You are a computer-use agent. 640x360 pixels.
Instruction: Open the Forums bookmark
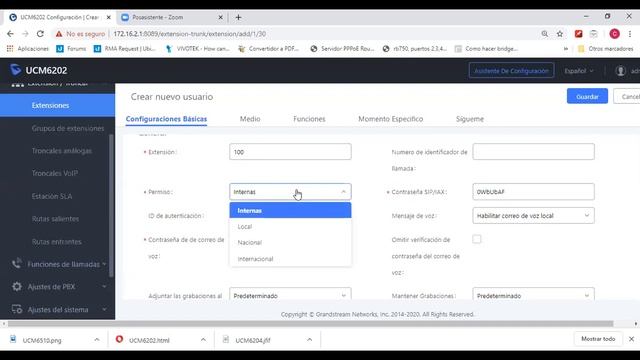pos(71,49)
